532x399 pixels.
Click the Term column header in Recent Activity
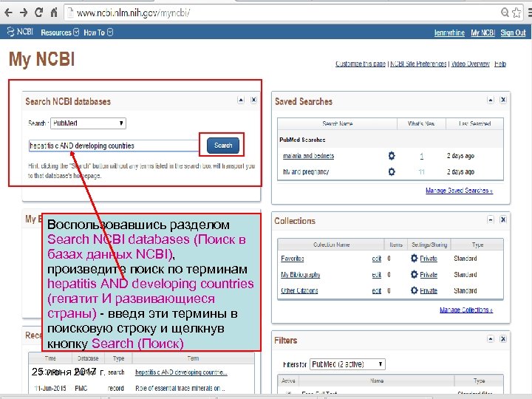pyautogui.click(x=193, y=358)
